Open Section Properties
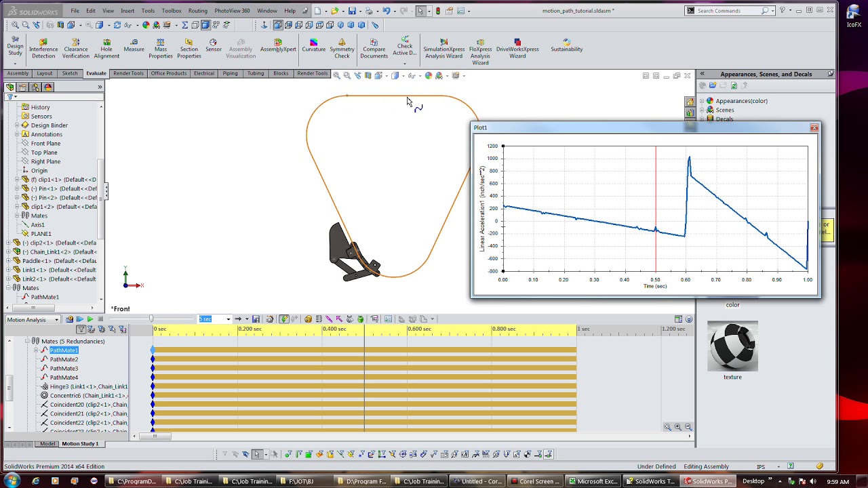The width and height of the screenshot is (868, 488). tap(189, 49)
